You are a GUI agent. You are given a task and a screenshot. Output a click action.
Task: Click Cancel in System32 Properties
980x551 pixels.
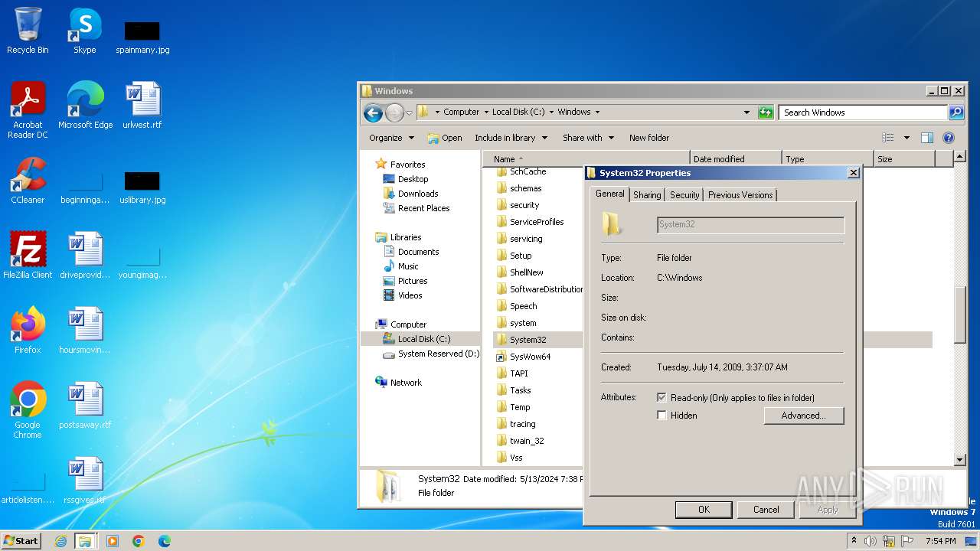[766, 510]
